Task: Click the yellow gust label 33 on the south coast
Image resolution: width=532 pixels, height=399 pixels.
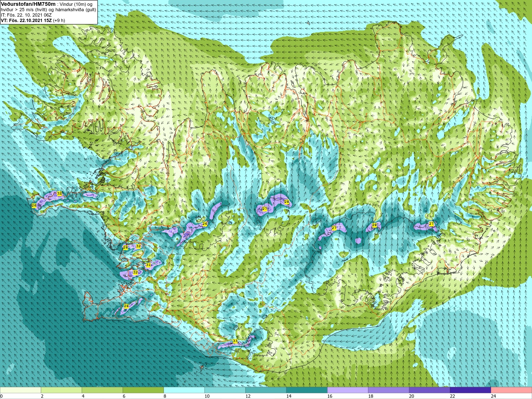Action: [235, 341]
